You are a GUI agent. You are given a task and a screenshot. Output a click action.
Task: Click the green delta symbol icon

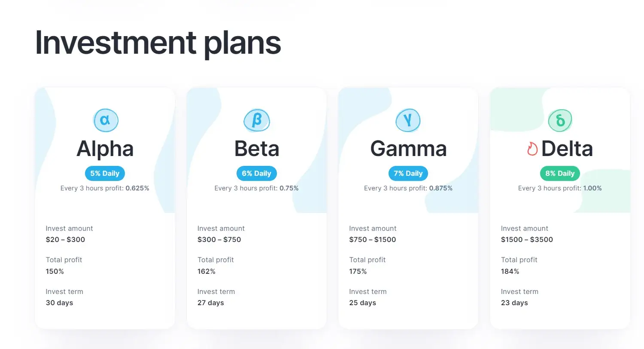[x=560, y=120]
